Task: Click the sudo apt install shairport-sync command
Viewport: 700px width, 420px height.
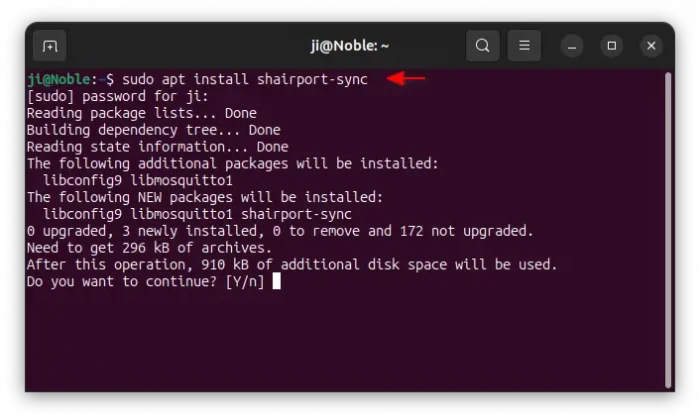Action: coord(245,79)
